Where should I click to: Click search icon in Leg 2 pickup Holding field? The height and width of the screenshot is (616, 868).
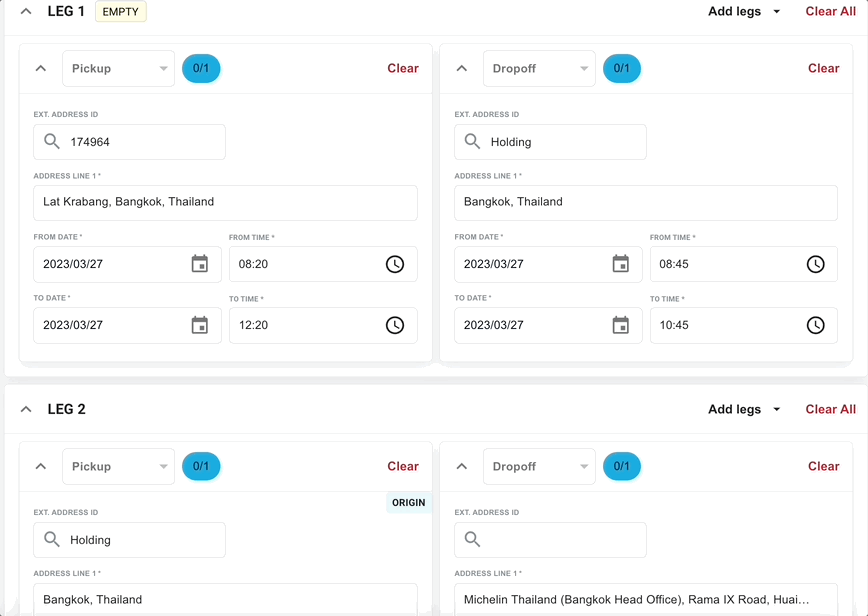coord(51,540)
